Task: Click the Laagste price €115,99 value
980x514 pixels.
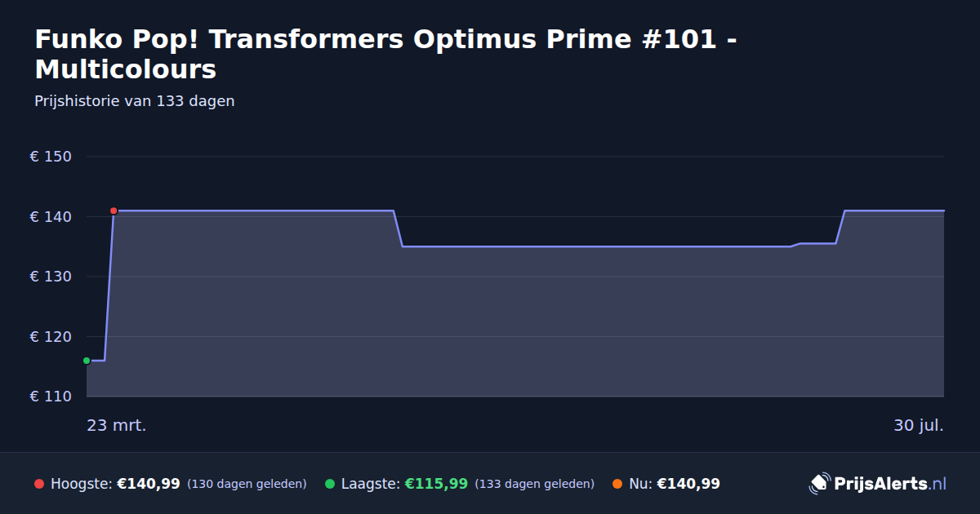Action: [436, 484]
